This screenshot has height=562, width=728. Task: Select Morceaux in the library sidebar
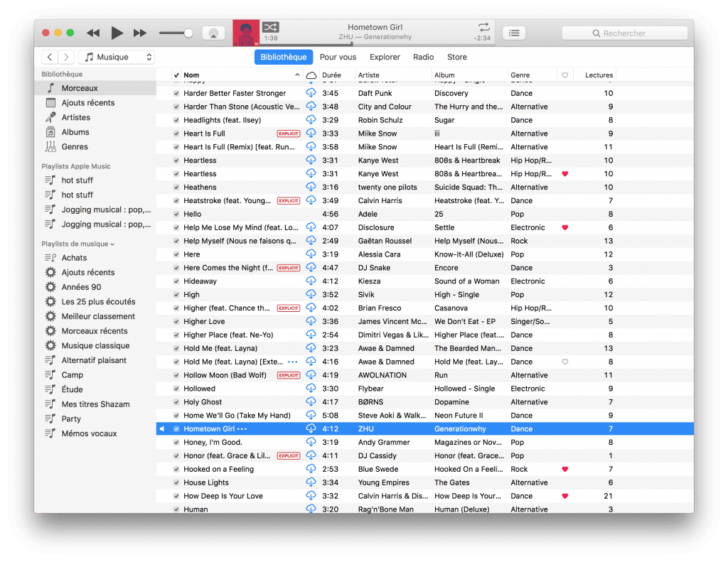[95, 88]
